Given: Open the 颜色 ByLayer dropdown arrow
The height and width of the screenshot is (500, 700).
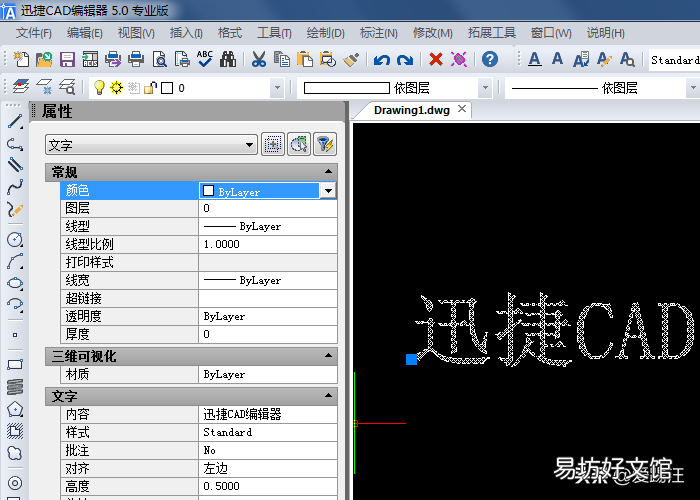Looking at the screenshot, I should pyautogui.click(x=328, y=191).
